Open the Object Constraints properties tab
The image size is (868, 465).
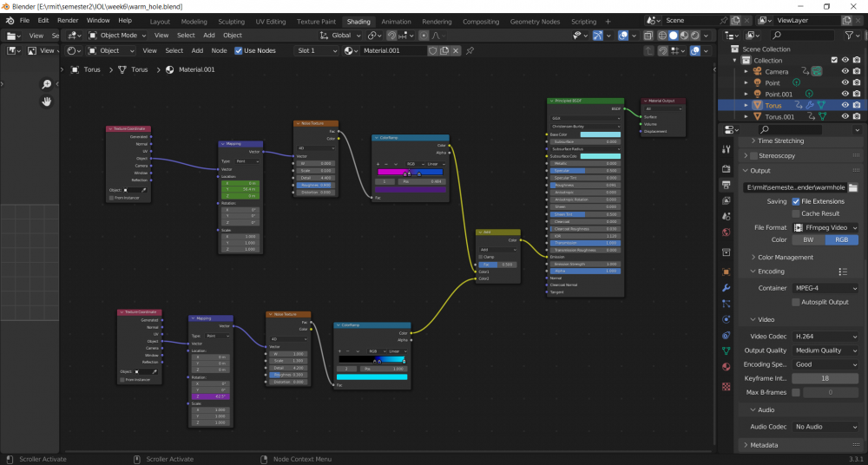[727, 336]
